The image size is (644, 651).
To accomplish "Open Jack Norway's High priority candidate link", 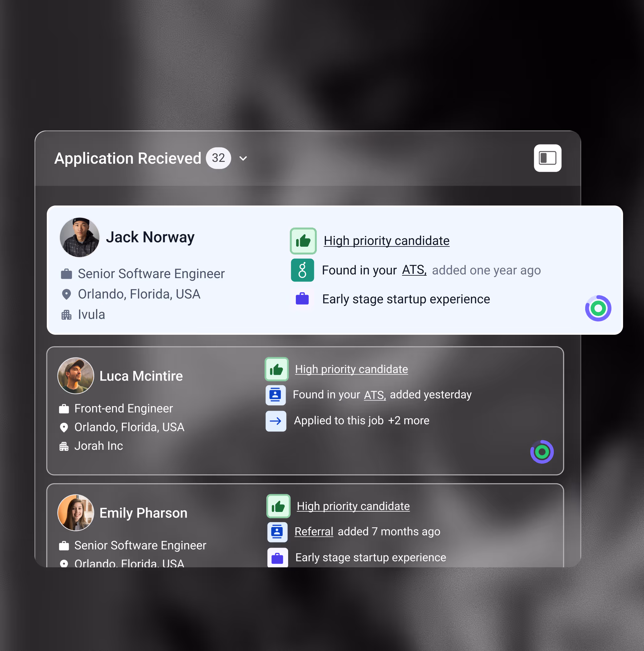I will pos(386,241).
